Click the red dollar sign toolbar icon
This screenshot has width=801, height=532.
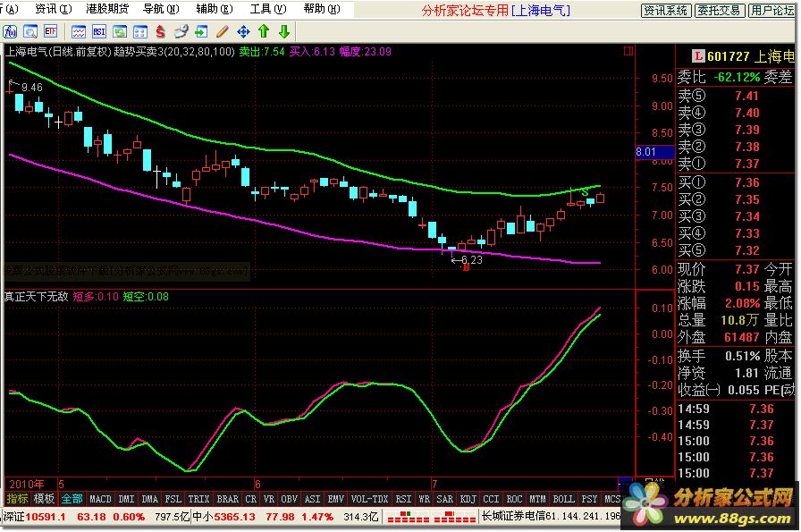pos(160,31)
